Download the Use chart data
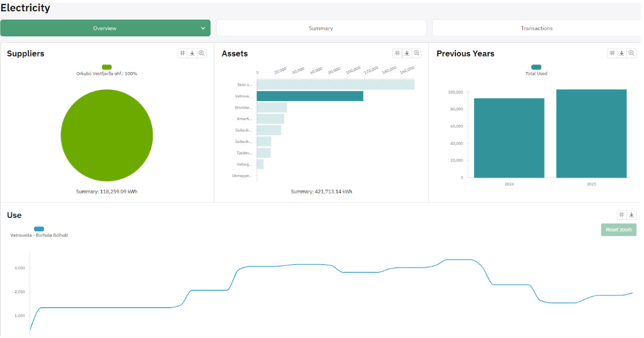Screen dimensions: 644x338 [x=631, y=215]
